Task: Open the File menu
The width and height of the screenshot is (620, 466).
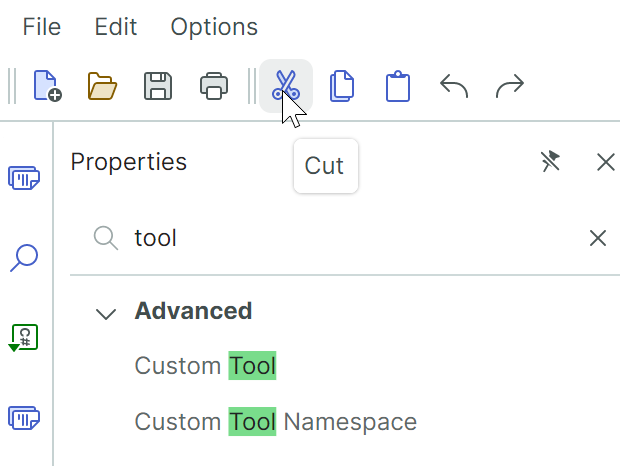Action: coord(42,27)
